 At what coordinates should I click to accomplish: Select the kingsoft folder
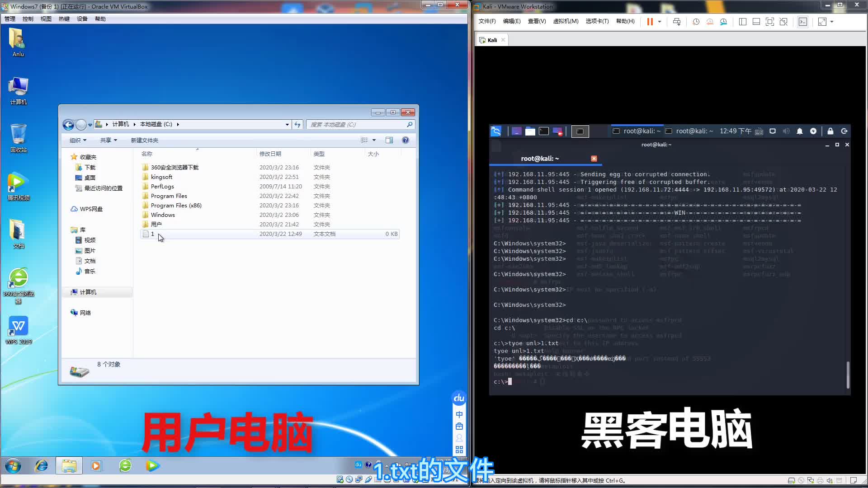[161, 177]
